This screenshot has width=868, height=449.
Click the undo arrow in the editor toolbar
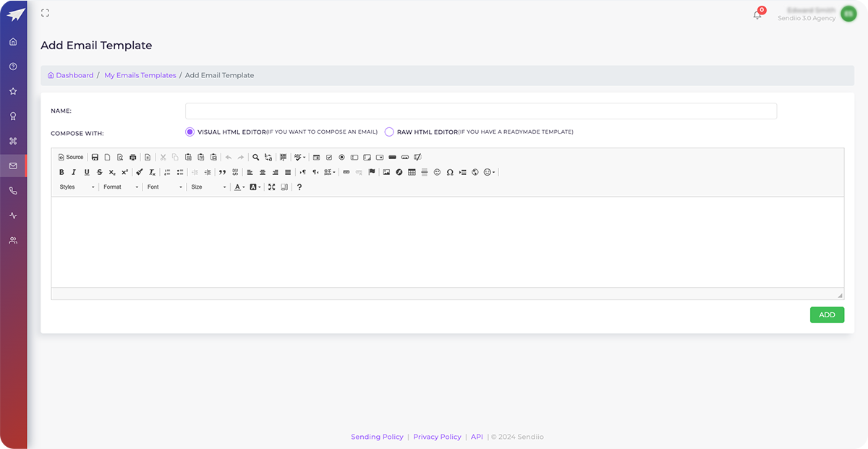[x=228, y=157]
